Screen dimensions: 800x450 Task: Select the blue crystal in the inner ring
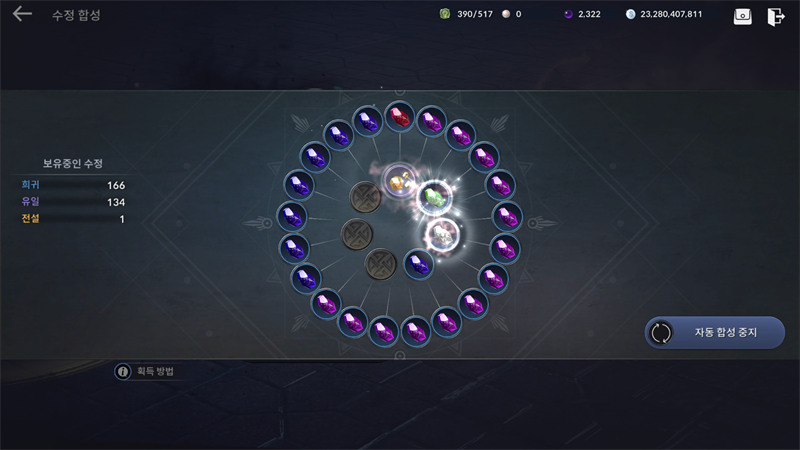(419, 264)
